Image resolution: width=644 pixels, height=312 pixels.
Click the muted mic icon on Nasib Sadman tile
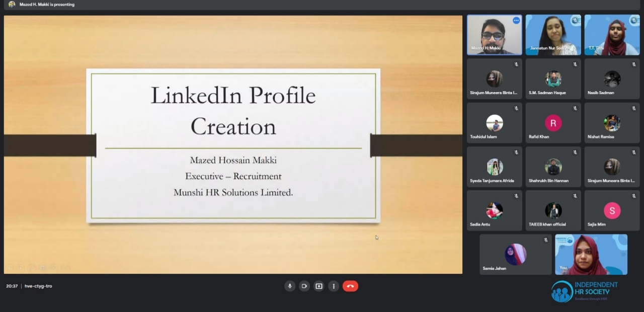pos(633,64)
